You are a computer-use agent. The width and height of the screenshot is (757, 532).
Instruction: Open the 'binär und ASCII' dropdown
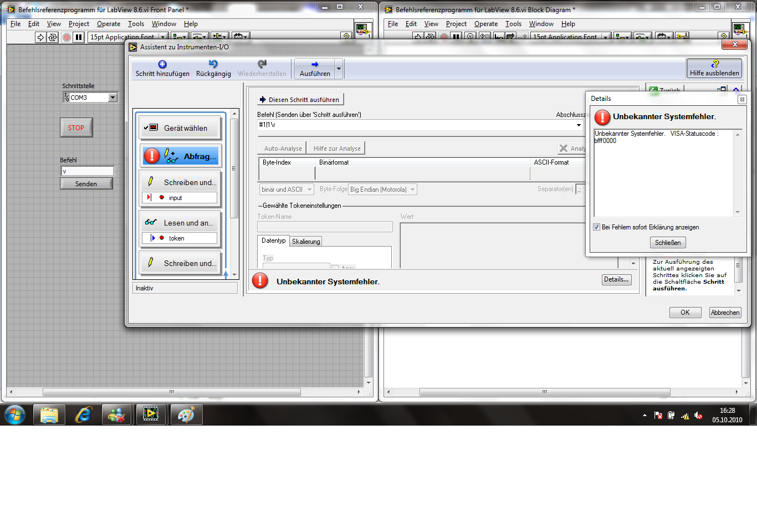(287, 190)
